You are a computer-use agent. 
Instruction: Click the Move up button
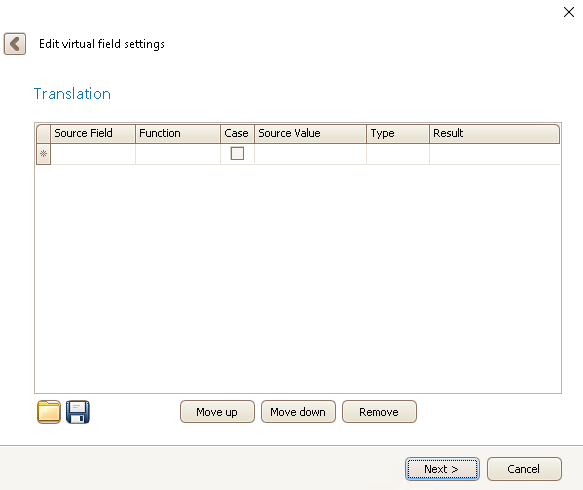(x=217, y=412)
